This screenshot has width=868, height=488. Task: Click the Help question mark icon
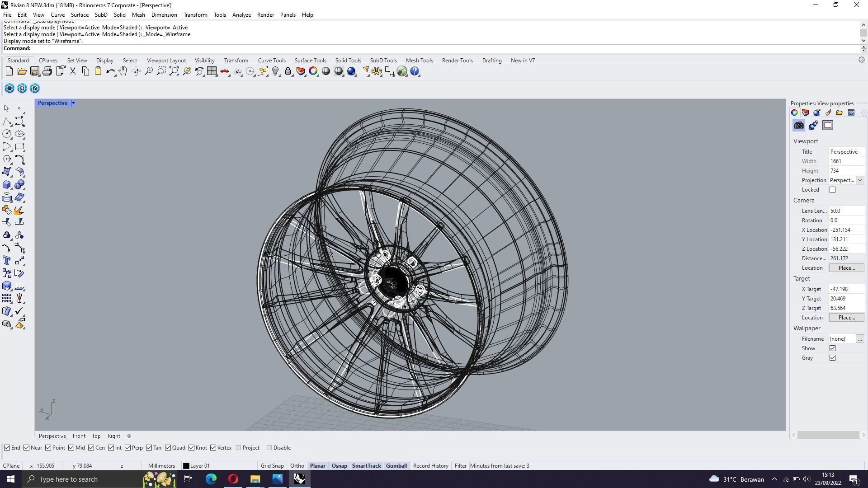(x=415, y=71)
